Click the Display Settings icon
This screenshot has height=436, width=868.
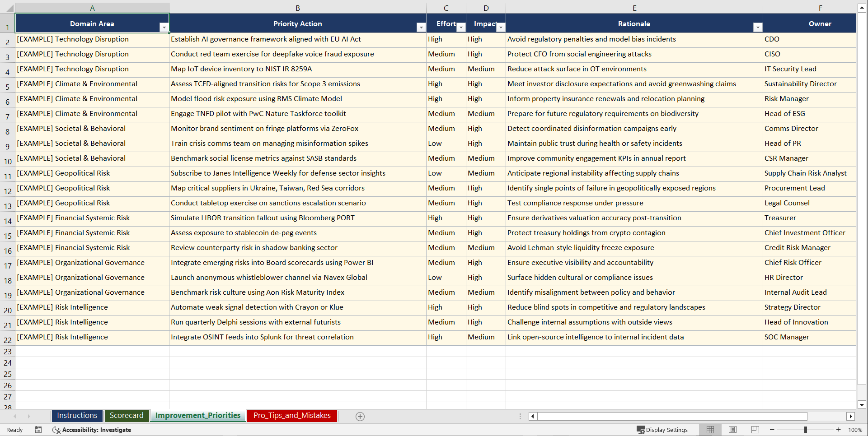pos(641,430)
